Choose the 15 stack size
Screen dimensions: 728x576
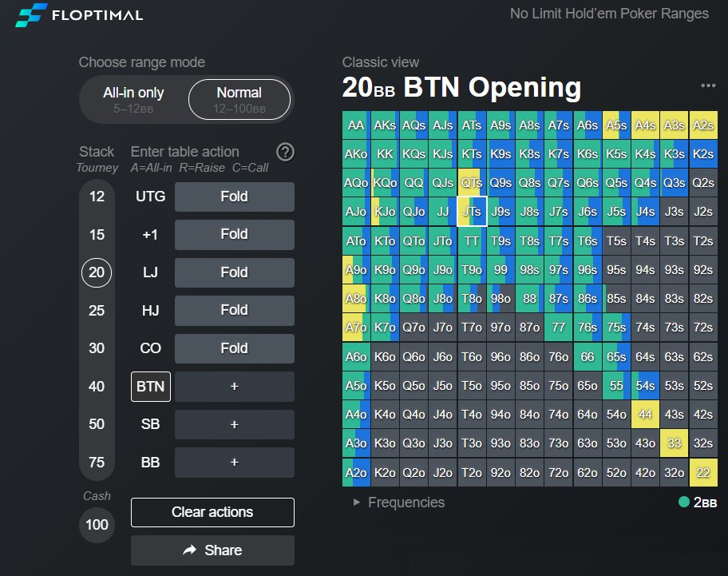97,235
